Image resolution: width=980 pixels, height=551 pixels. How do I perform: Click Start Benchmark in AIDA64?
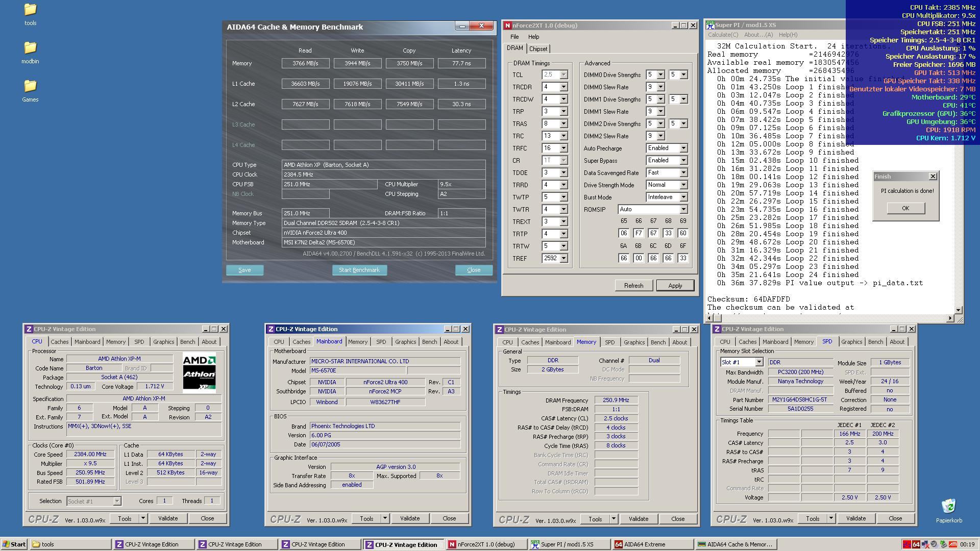(x=359, y=270)
